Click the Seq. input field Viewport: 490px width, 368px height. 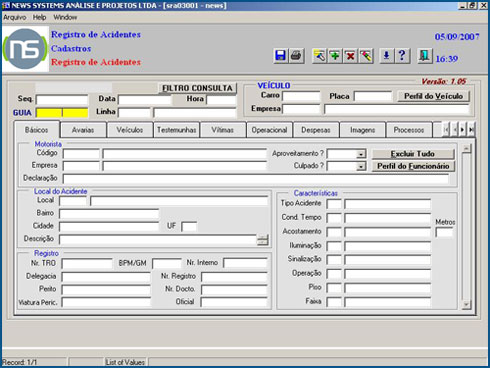click(x=62, y=100)
